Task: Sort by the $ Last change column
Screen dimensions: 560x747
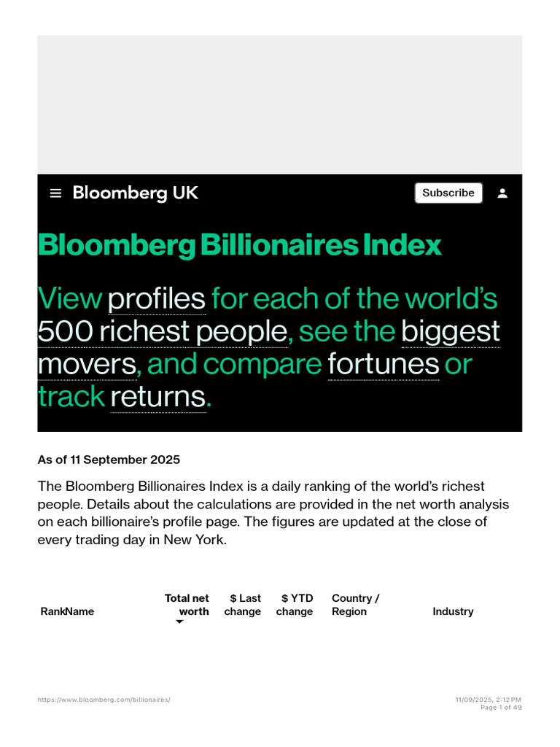Action: [243, 605]
